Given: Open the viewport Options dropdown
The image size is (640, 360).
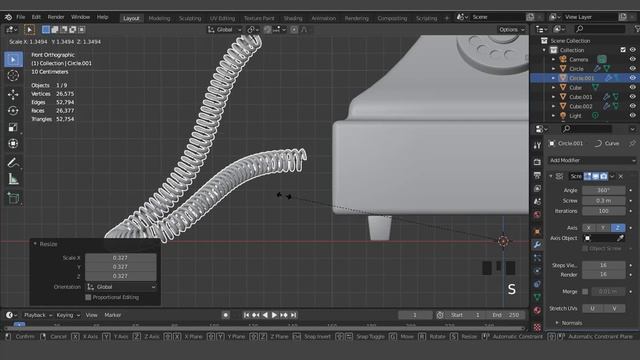Looking at the screenshot, I should (x=511, y=30).
